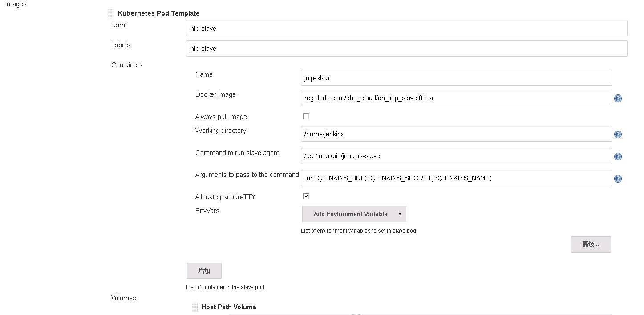644x315 pixels.
Task: Click help icon beside Docker image field
Action: [x=618, y=98]
